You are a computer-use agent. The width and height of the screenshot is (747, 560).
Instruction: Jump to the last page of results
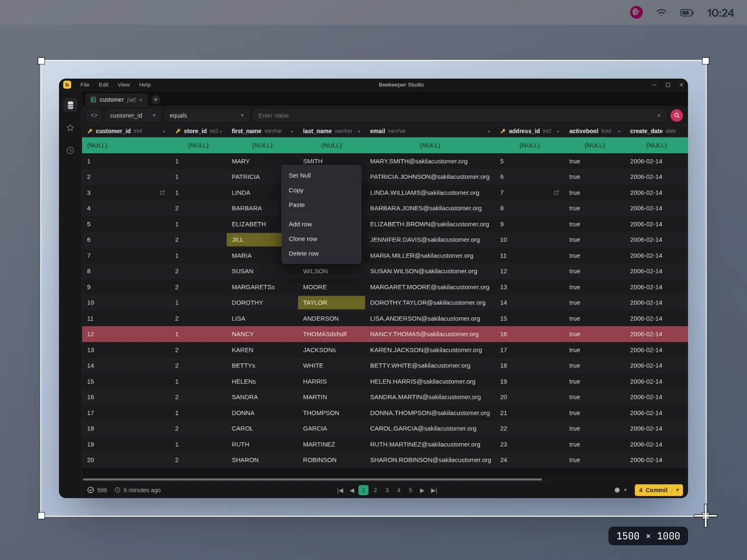coord(434,490)
